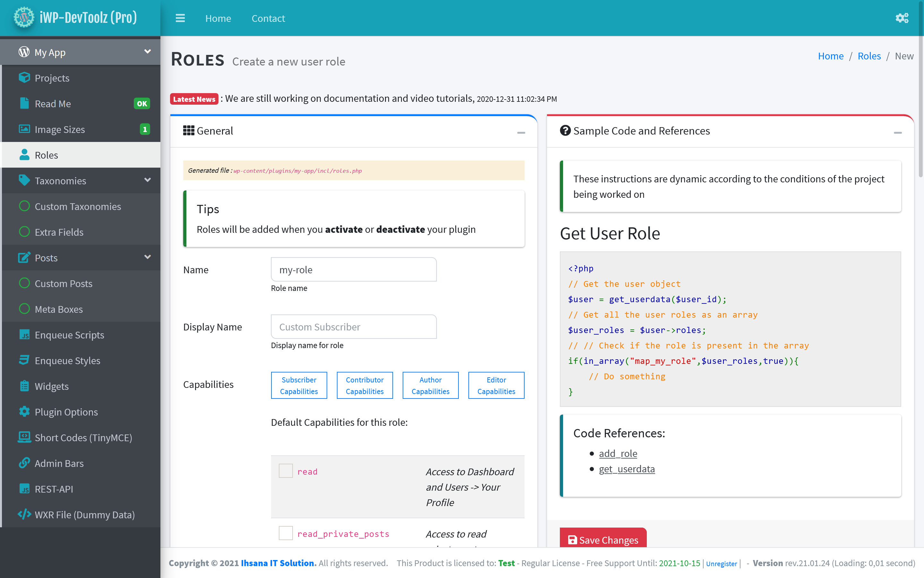Click the Widgets clipboard icon
This screenshot has height=578, width=924.
(24, 386)
